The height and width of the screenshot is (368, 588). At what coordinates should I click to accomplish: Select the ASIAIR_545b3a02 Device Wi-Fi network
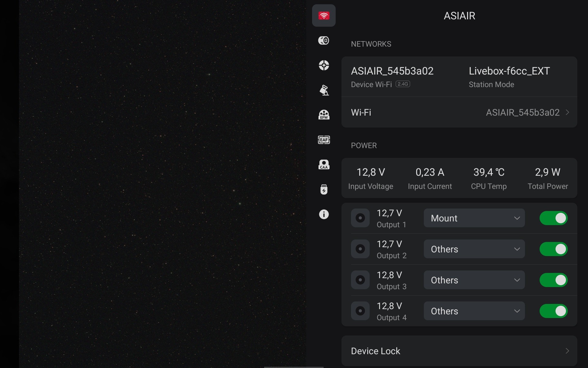(392, 77)
